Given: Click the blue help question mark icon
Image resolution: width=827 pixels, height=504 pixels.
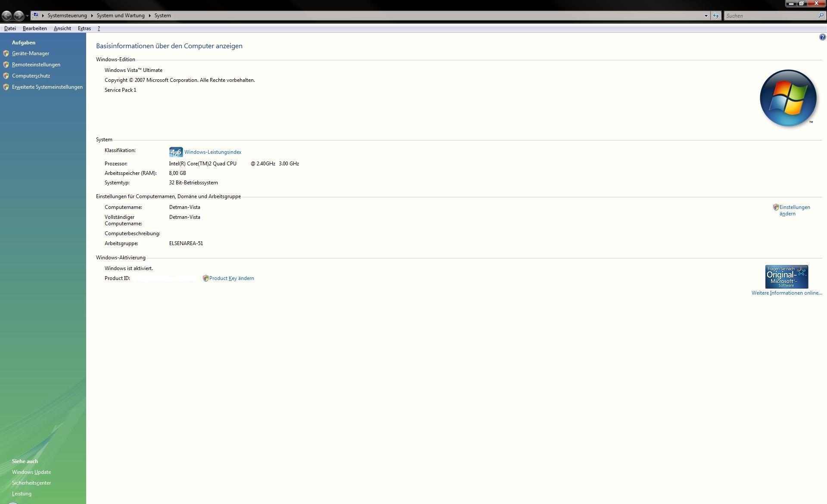Looking at the screenshot, I should [x=822, y=37].
